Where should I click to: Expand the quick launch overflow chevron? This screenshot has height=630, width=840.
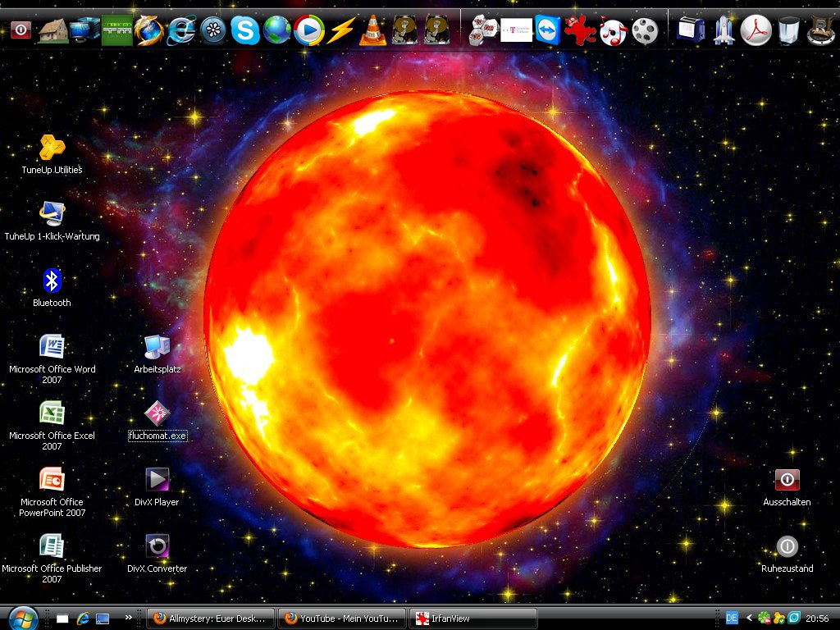(x=128, y=618)
